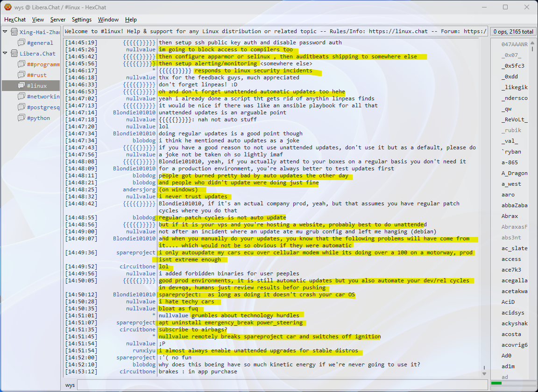Click the #postgresql channel chat icon
This screenshot has height=392, width=538.
(x=21, y=107)
